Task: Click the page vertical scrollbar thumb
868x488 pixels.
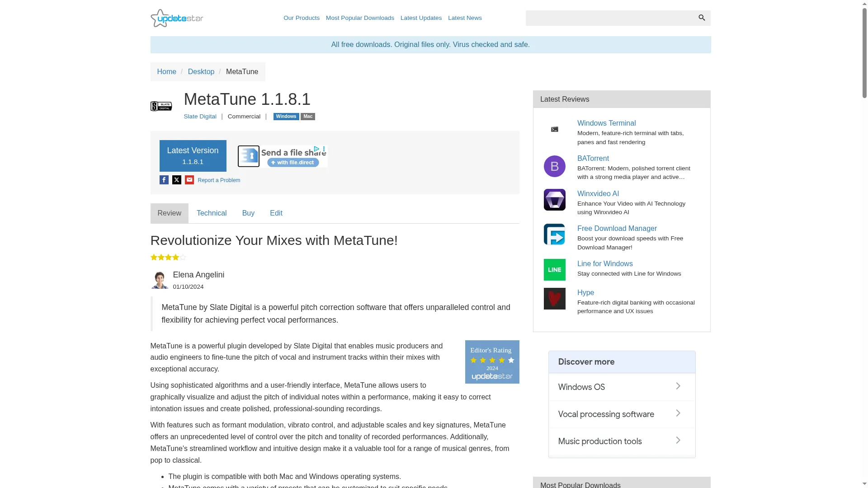Action: (864, 52)
